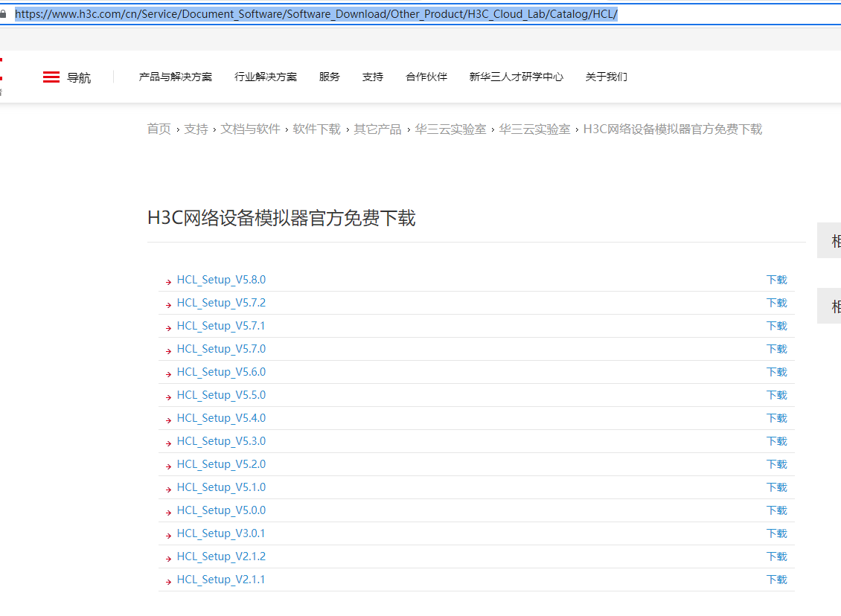Click 下载 for HCL_Setup_V5.0.0
The height and width of the screenshot is (616, 841).
(x=777, y=510)
